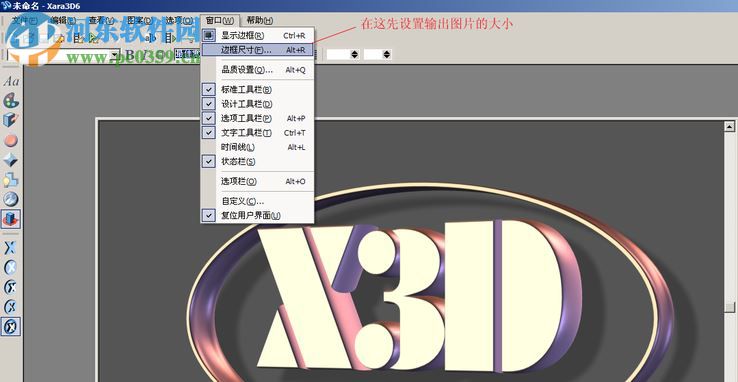Viewport: 738px width, 382px height.
Task: Click the vertical scrollbar thumb
Action: pos(730,307)
